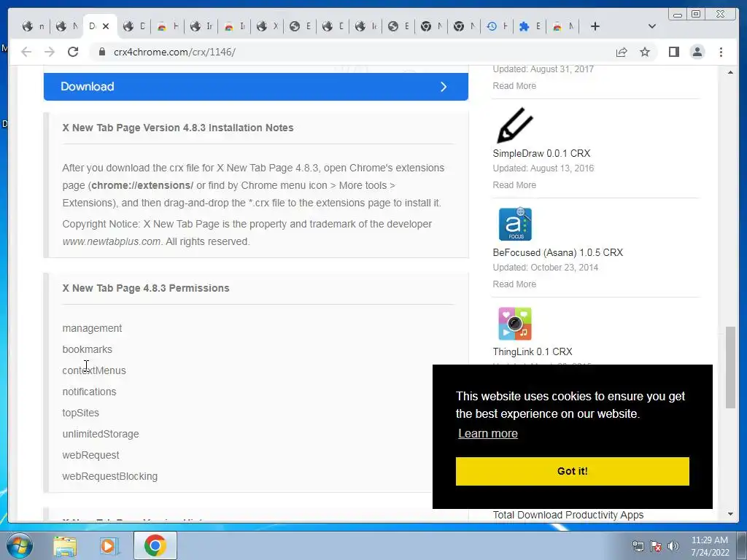Screen dimensions: 747x560
Task: Open the taskbar clock showing 11:29 AM
Action: [709, 546]
